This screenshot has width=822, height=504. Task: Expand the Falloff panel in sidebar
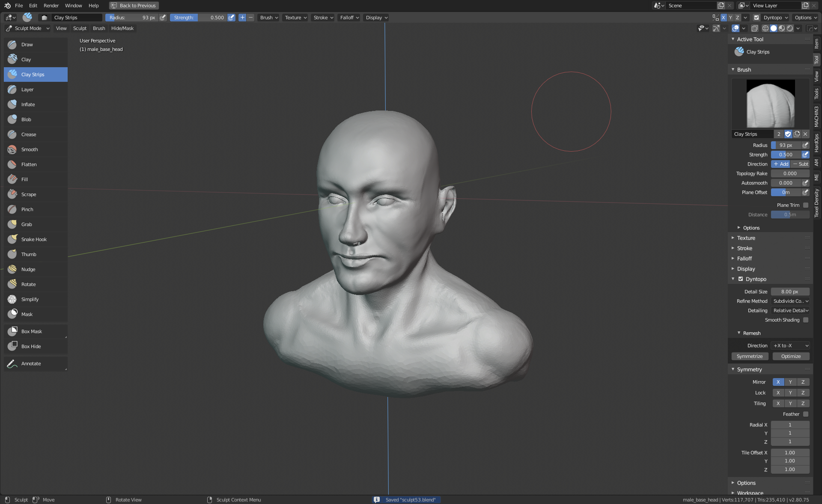(x=745, y=259)
